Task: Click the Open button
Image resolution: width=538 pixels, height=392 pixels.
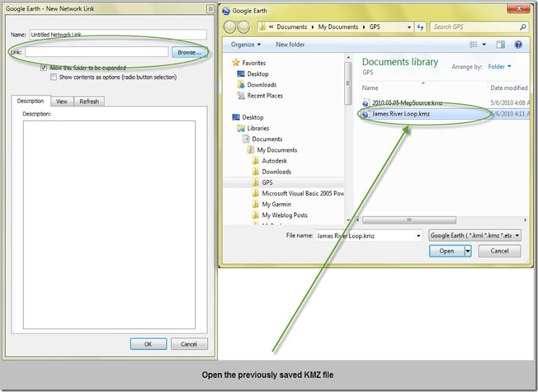Action: 447,251
